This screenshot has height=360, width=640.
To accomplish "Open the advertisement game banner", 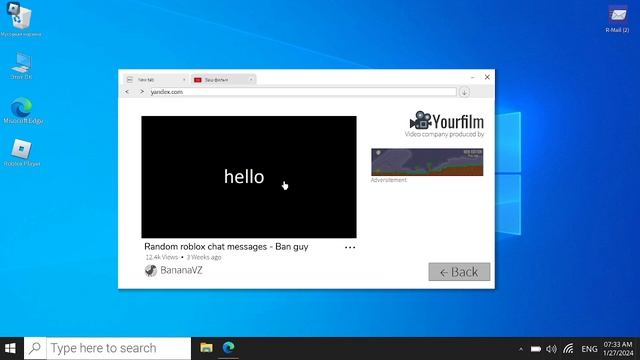I will point(427,162).
